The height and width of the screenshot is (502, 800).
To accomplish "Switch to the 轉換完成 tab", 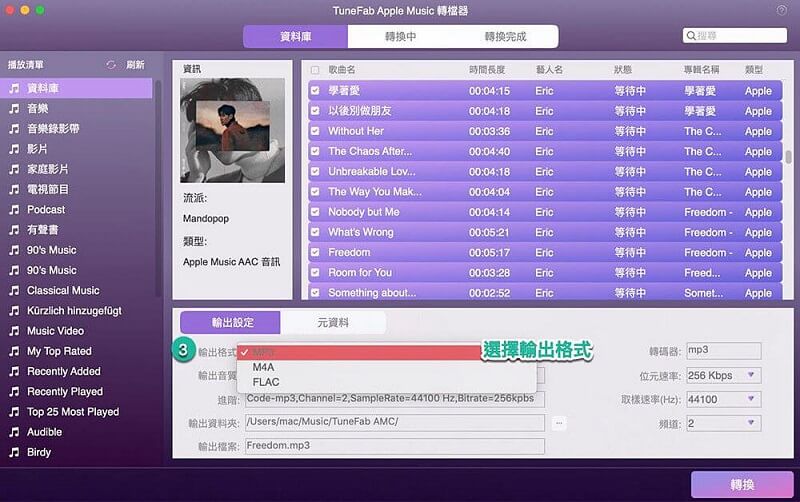I will 506,37.
